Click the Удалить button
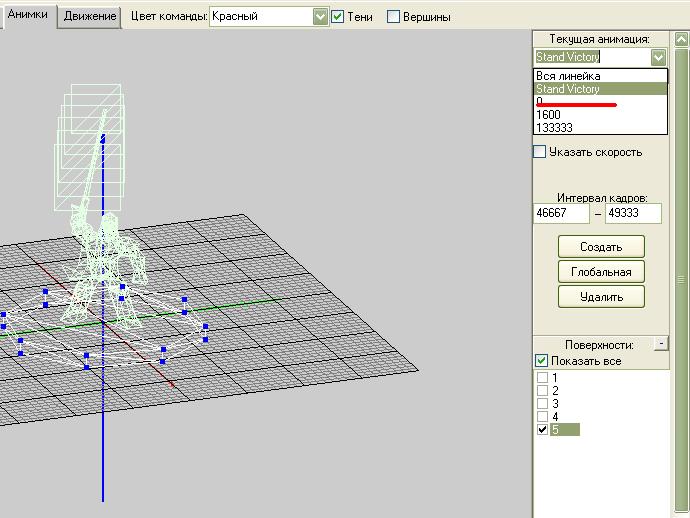The width and height of the screenshot is (690, 518). point(601,296)
